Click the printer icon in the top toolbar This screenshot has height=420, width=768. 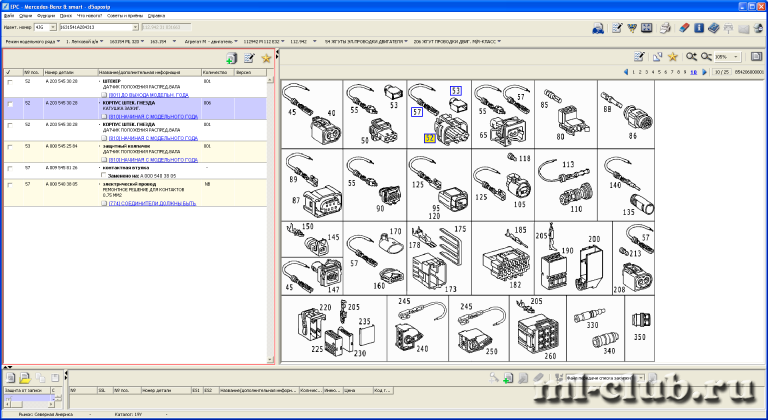(x=665, y=28)
